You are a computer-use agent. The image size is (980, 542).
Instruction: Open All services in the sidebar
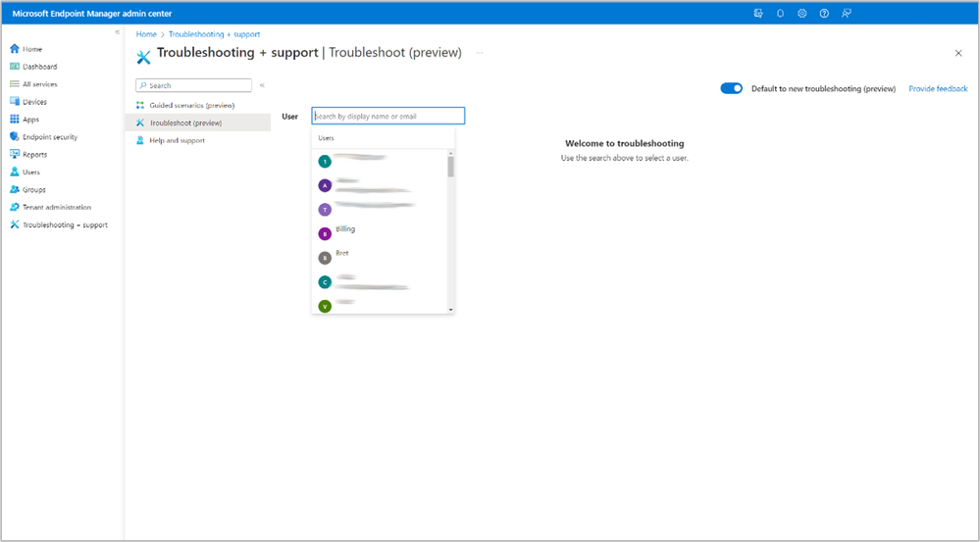point(33,83)
